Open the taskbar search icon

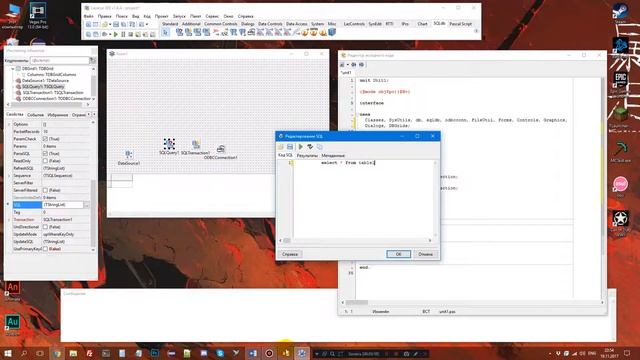24,353
